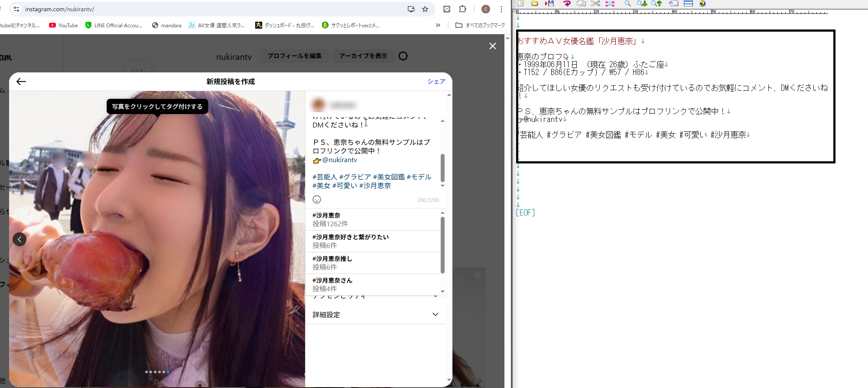The width and height of the screenshot is (868, 388).
Task: Click the LINE extension icon
Action: point(447,9)
